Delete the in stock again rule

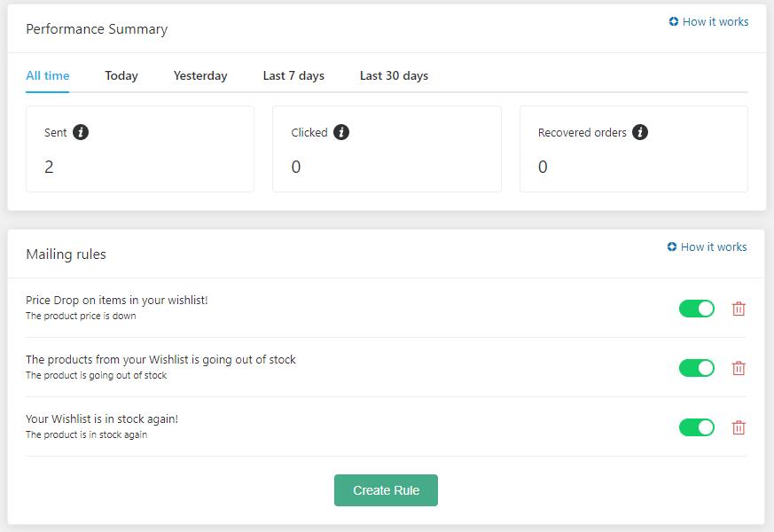739,427
